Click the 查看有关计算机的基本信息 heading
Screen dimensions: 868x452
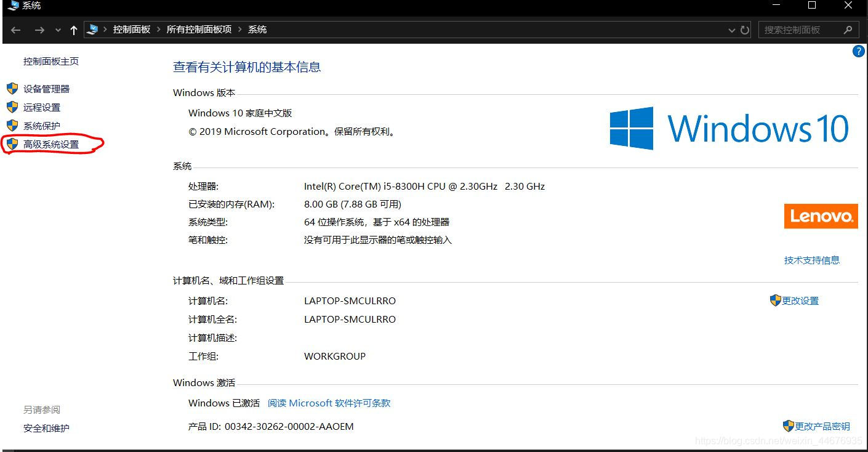(x=247, y=67)
